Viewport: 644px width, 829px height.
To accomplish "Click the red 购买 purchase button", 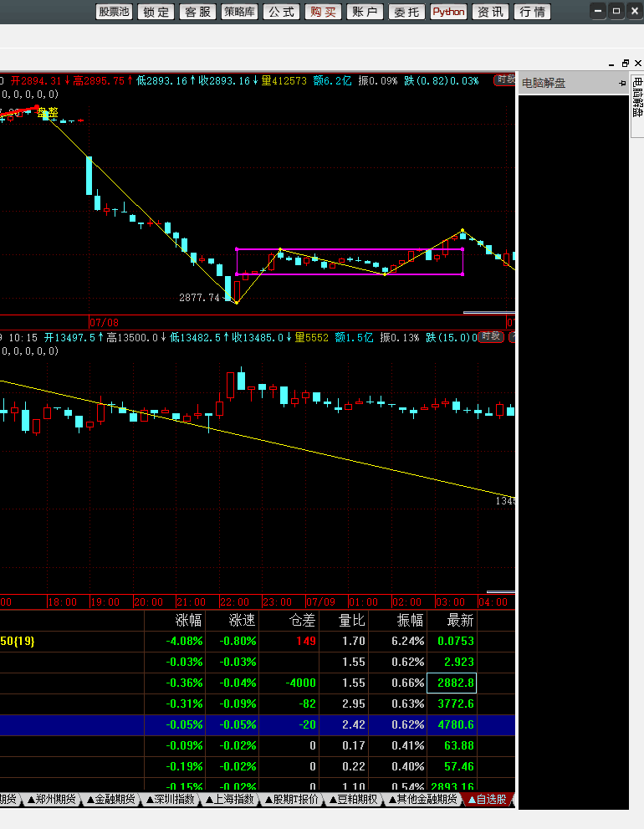I will pyautogui.click(x=323, y=12).
